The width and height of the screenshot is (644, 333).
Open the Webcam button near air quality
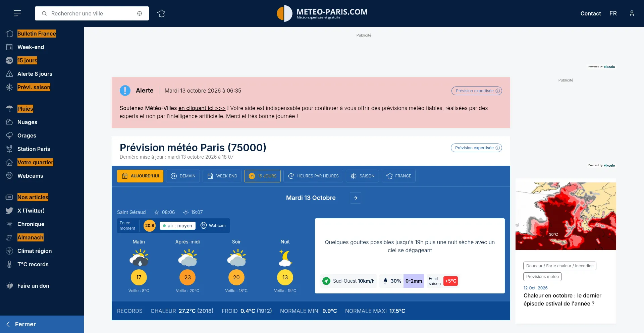(213, 226)
